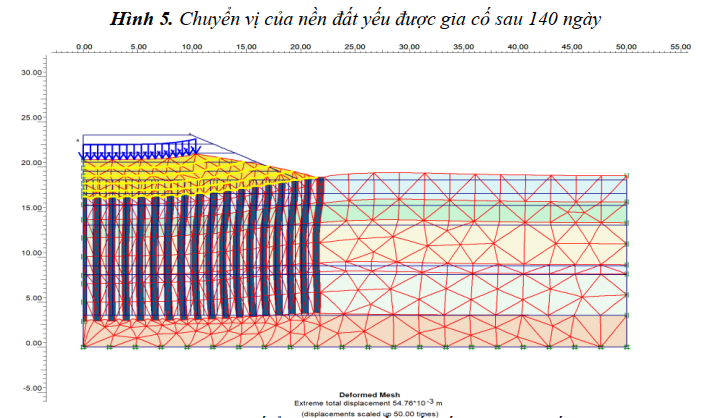Click the 0,00 mark on horizontal ruler

click(84, 47)
